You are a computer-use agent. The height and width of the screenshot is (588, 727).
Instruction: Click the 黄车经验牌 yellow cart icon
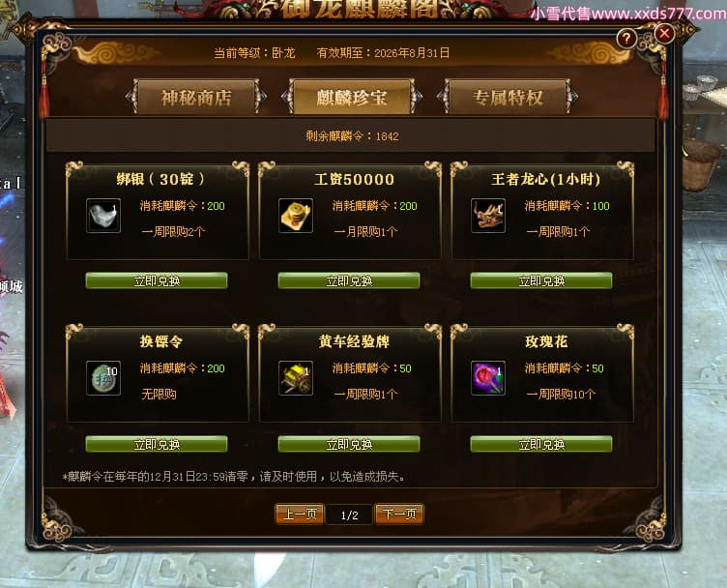pyautogui.click(x=296, y=378)
